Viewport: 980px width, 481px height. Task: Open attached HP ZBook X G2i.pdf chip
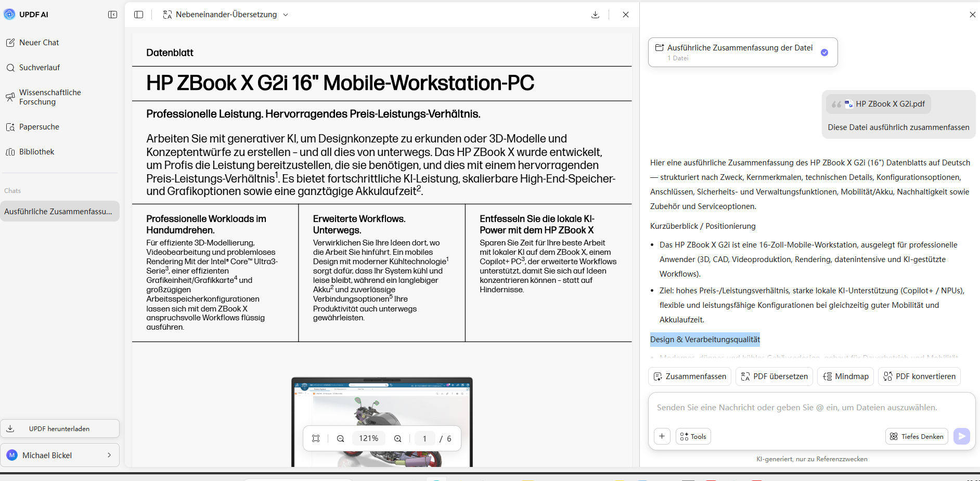[x=879, y=104]
